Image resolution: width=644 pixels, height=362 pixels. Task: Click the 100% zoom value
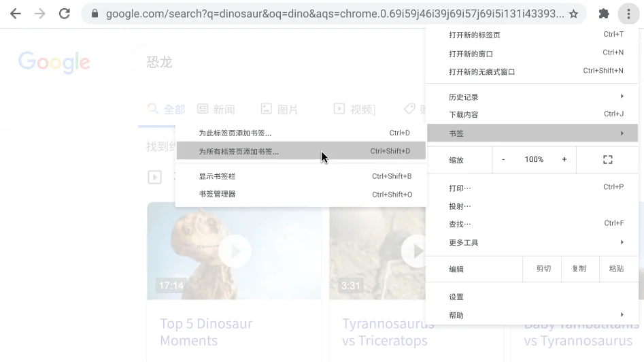tap(534, 159)
